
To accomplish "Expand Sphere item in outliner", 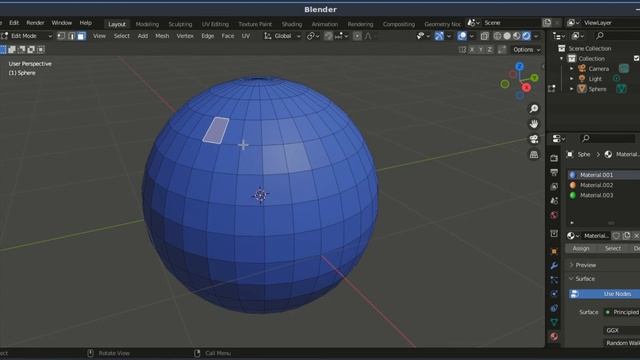I will 571,89.
